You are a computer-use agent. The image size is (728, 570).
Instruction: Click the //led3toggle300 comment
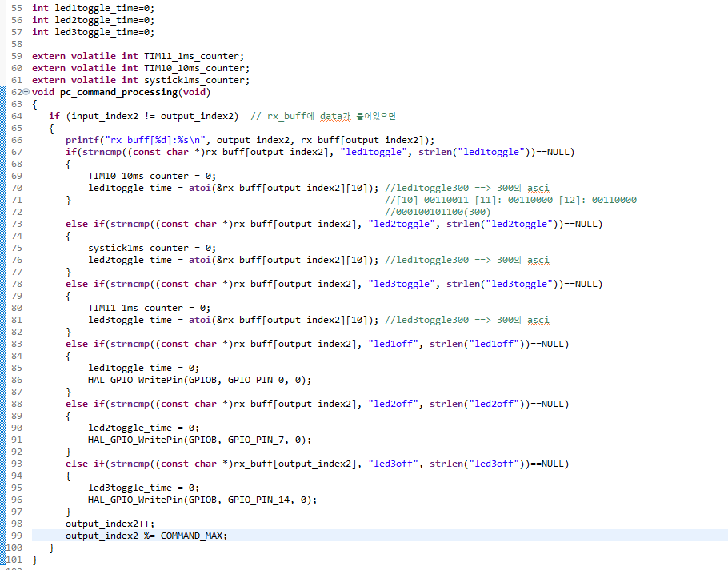coord(467,320)
